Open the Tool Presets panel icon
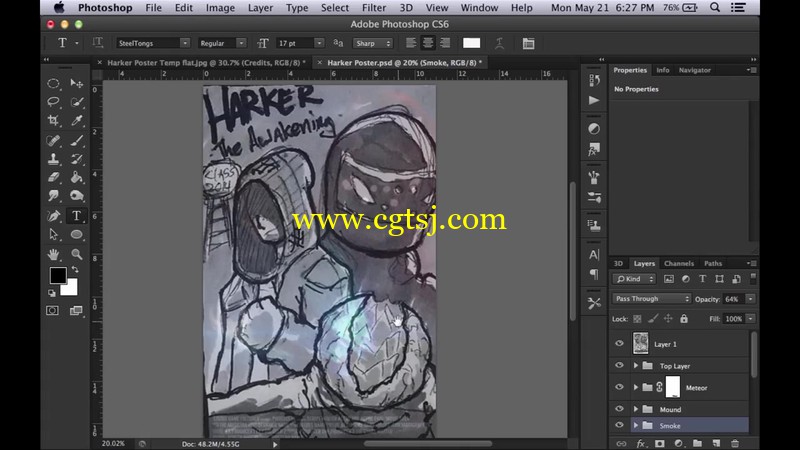The height and width of the screenshot is (450, 800). click(x=594, y=303)
